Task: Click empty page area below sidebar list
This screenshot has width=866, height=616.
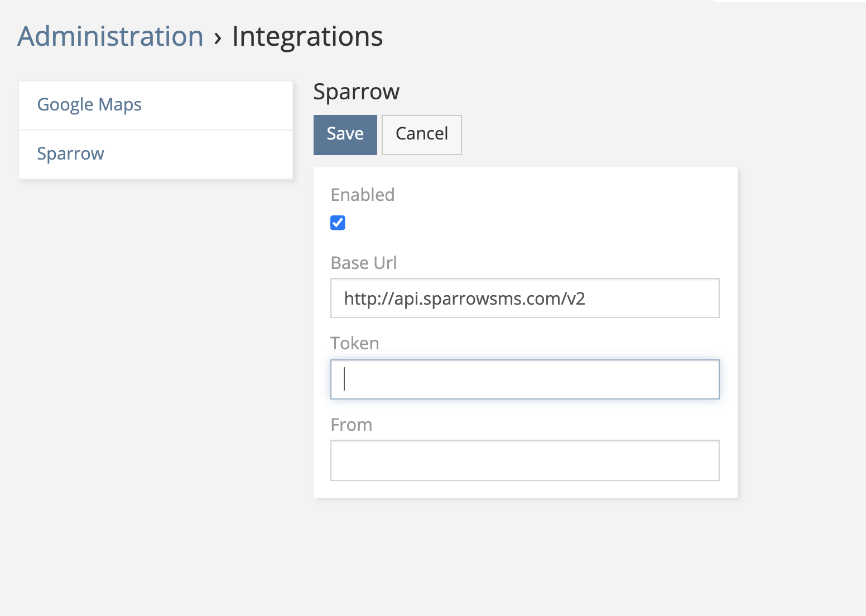Action: point(156,363)
